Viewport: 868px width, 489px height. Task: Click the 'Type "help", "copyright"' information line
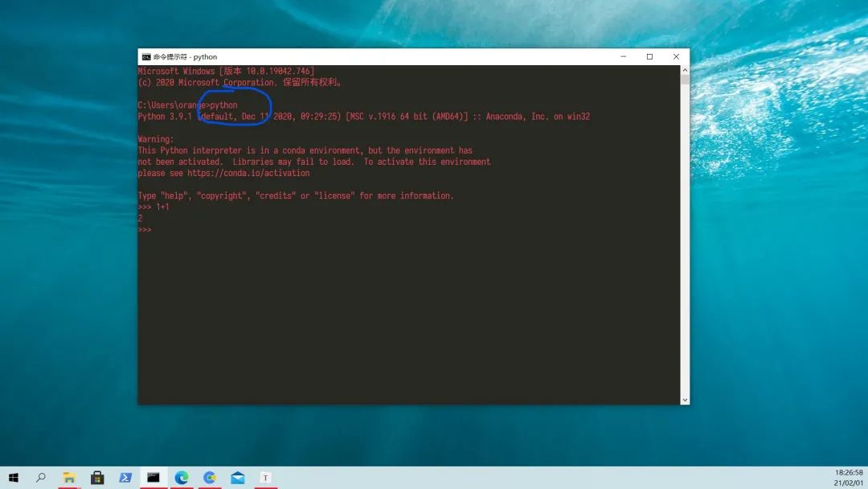click(x=296, y=195)
